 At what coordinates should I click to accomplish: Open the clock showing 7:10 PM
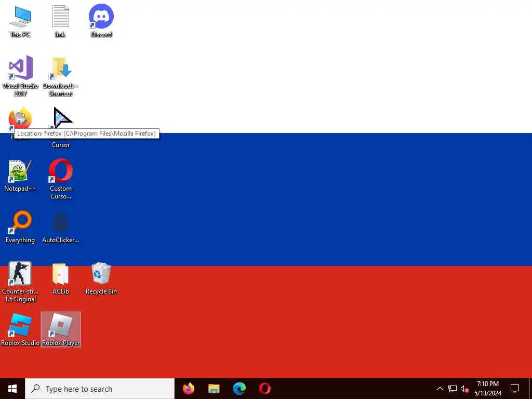pyautogui.click(x=487, y=389)
